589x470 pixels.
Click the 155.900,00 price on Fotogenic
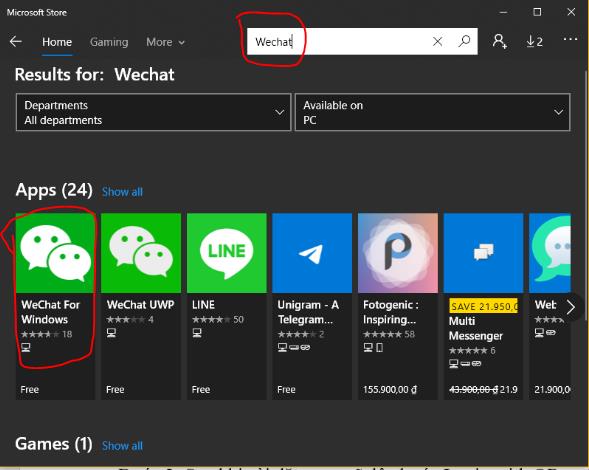390,390
